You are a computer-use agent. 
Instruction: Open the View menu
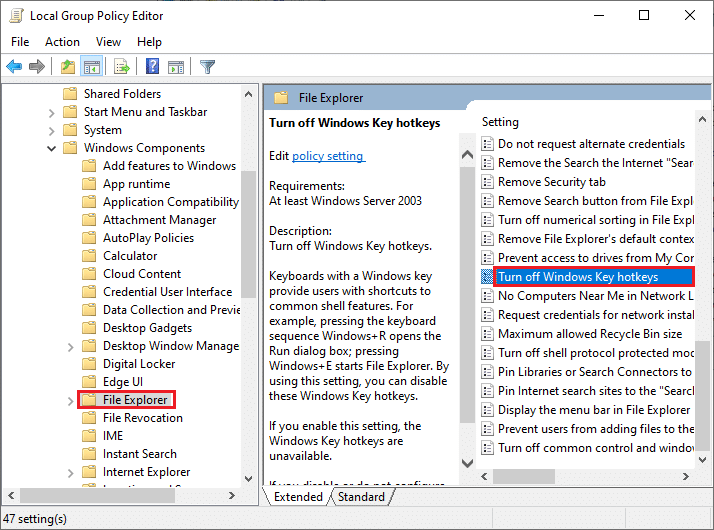pos(108,42)
